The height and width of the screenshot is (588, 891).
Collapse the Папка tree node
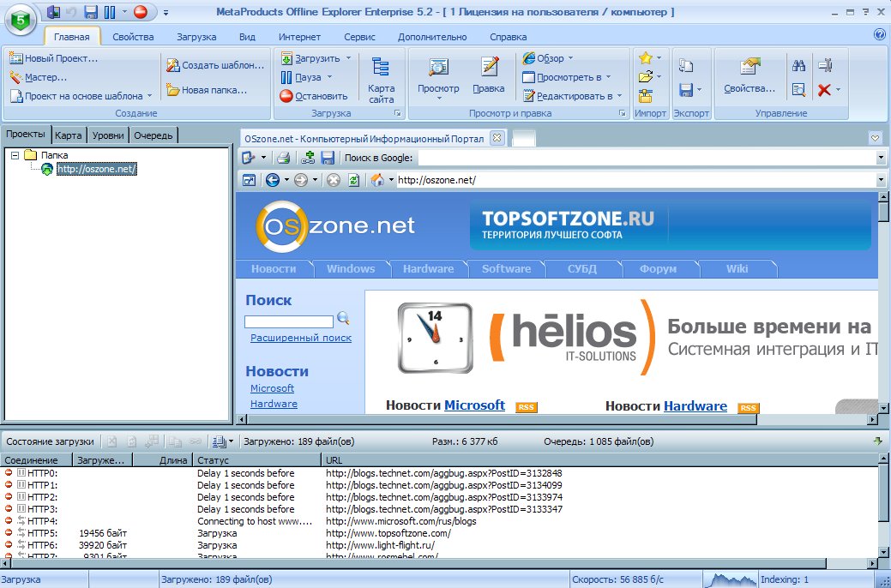15,154
